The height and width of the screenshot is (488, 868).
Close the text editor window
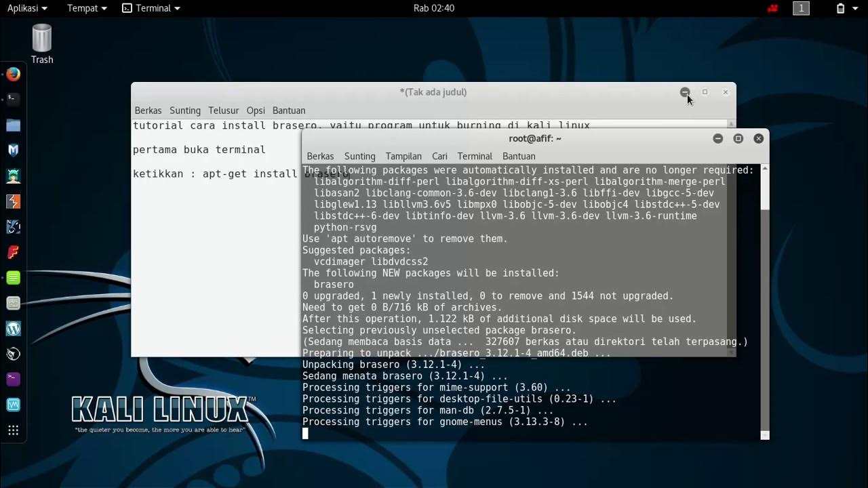pos(725,92)
